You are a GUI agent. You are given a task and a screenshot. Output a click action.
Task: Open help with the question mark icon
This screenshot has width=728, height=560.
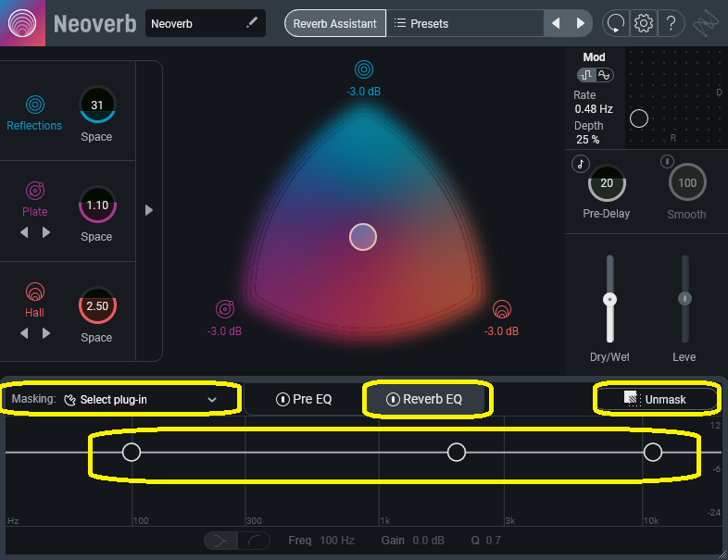(x=672, y=23)
